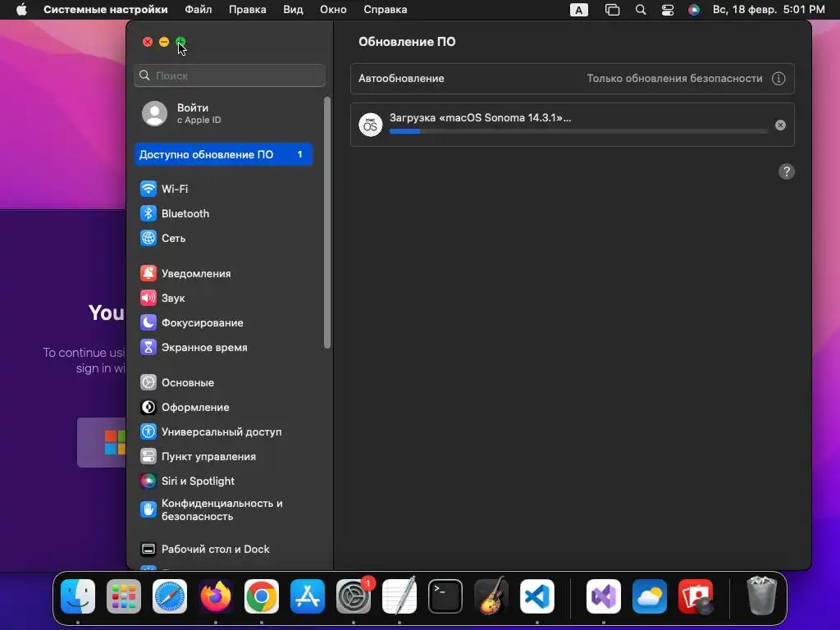
Task: Open Launchpad from the Dock
Action: [x=124, y=596]
